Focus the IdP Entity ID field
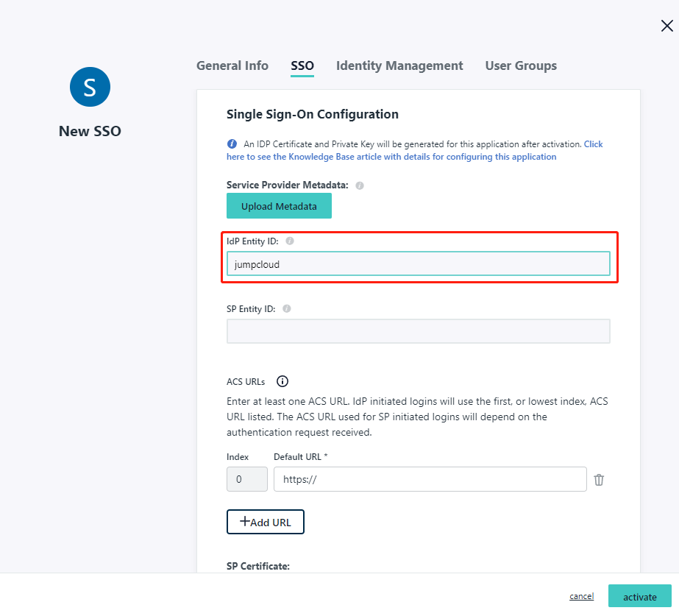 [x=418, y=264]
